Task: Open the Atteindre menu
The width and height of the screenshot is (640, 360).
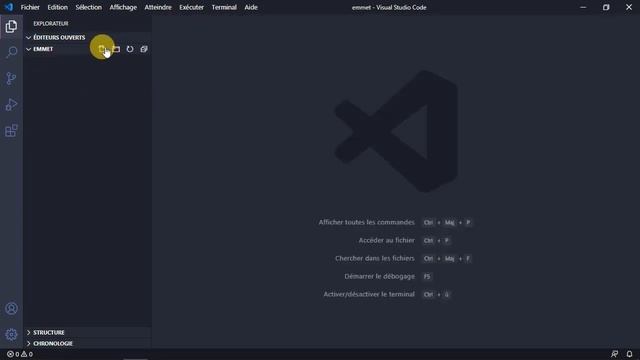Action: coord(158,7)
